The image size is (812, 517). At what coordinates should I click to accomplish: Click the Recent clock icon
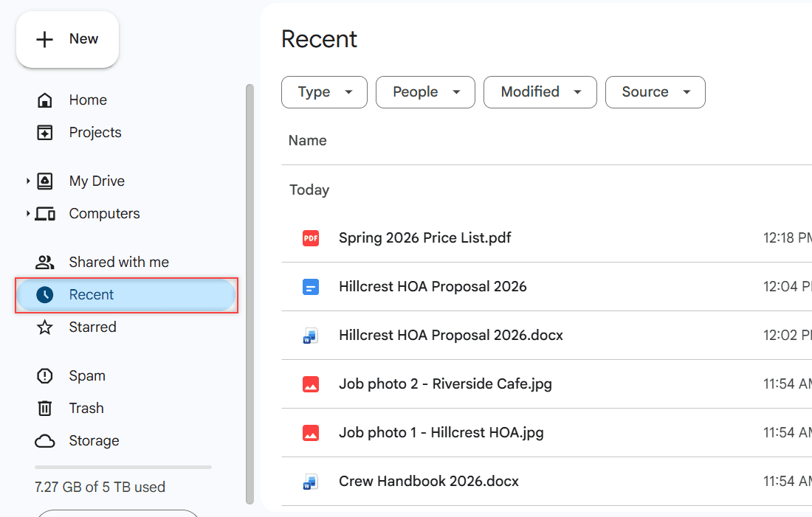(45, 295)
